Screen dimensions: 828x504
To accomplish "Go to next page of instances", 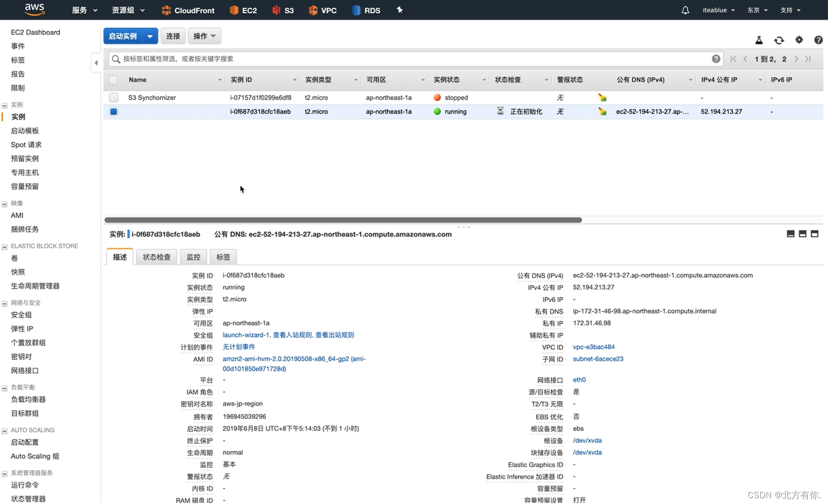I will [x=796, y=59].
